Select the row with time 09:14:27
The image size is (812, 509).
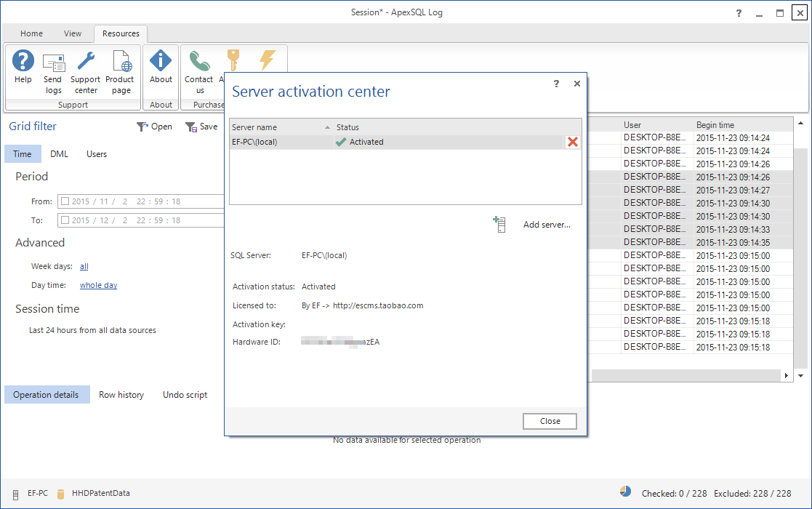pyautogui.click(x=690, y=190)
